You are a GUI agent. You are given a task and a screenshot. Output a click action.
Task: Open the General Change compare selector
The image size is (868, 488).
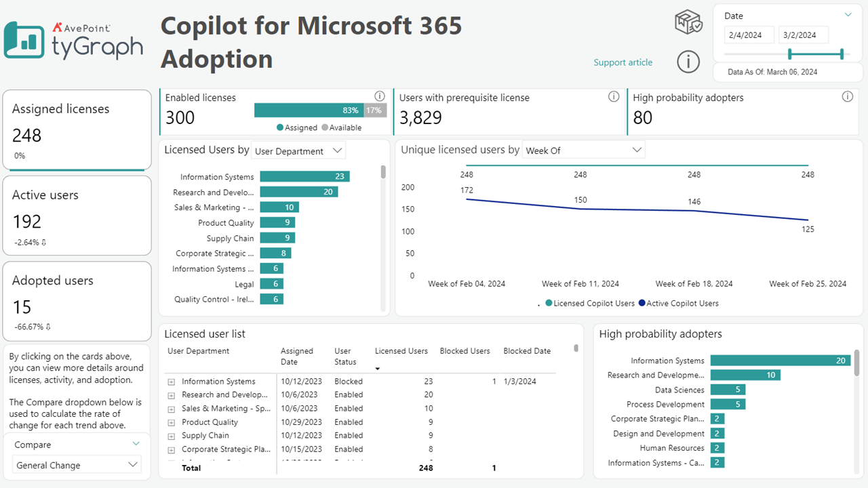pos(77,465)
